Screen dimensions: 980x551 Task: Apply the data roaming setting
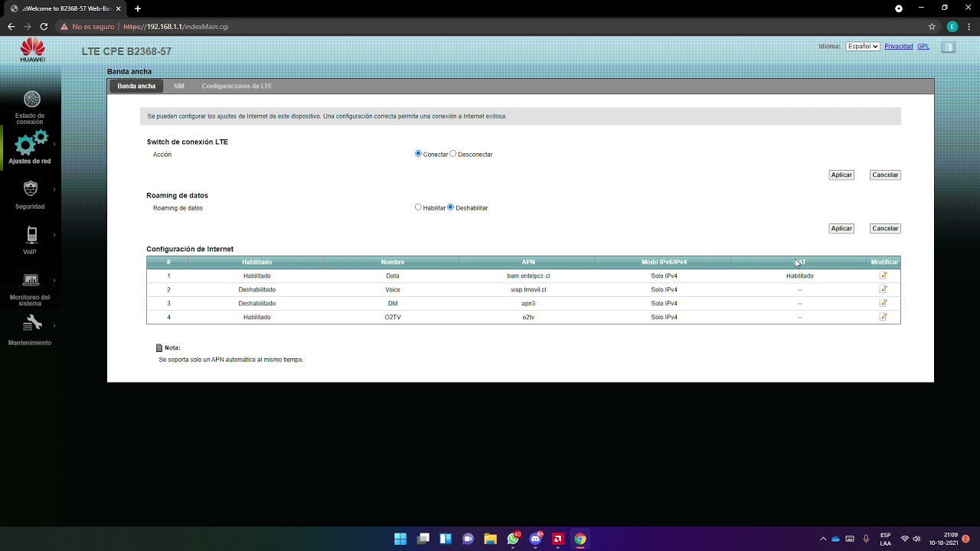[x=841, y=228]
